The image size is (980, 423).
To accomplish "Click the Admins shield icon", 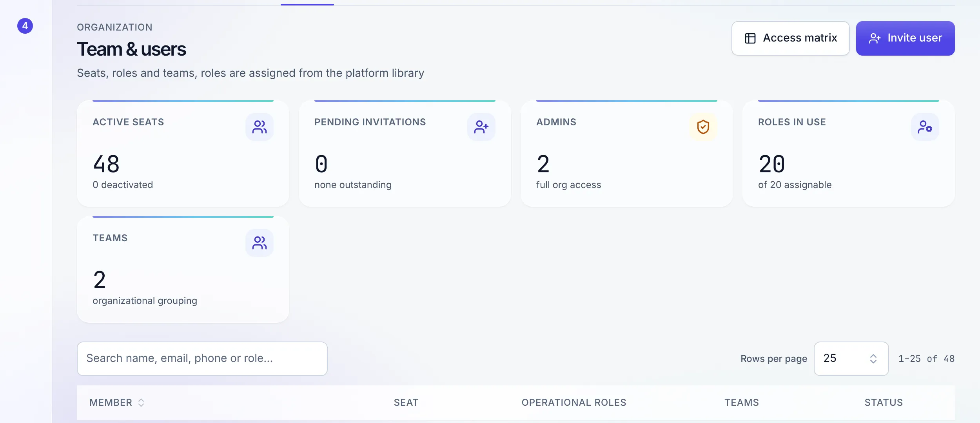I will click(703, 127).
